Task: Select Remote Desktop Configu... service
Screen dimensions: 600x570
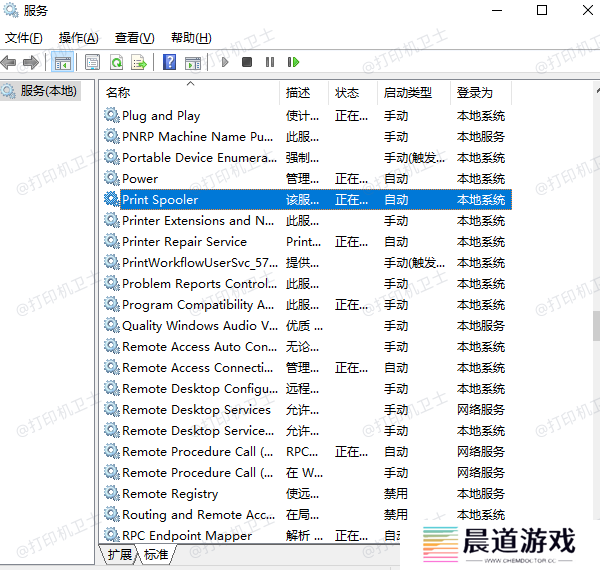Action: click(x=307, y=389)
